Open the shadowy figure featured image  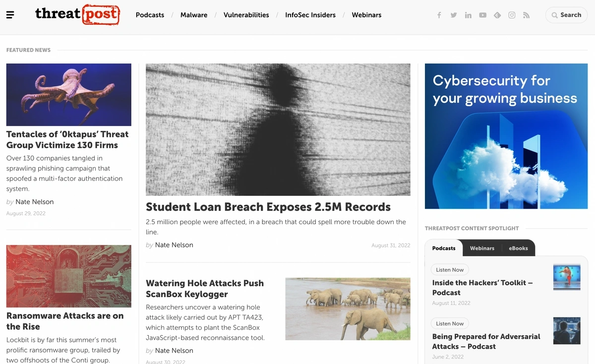[278, 129]
